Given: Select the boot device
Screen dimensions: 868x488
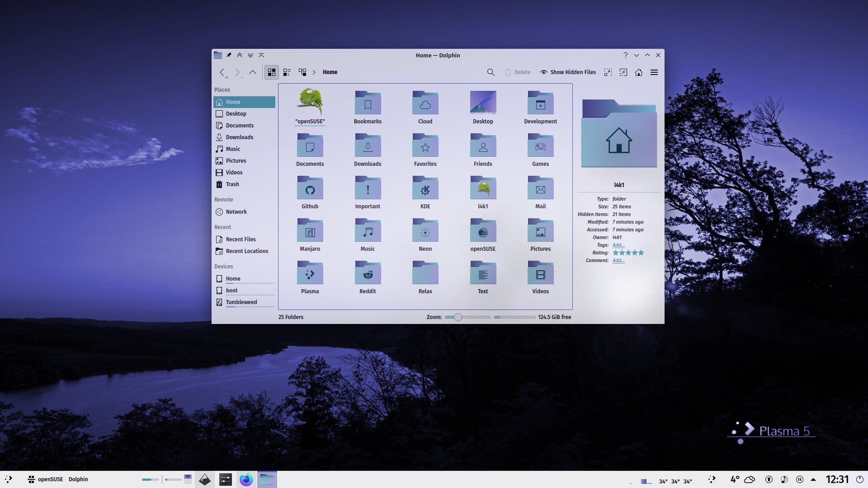Looking at the screenshot, I should click(244, 291).
